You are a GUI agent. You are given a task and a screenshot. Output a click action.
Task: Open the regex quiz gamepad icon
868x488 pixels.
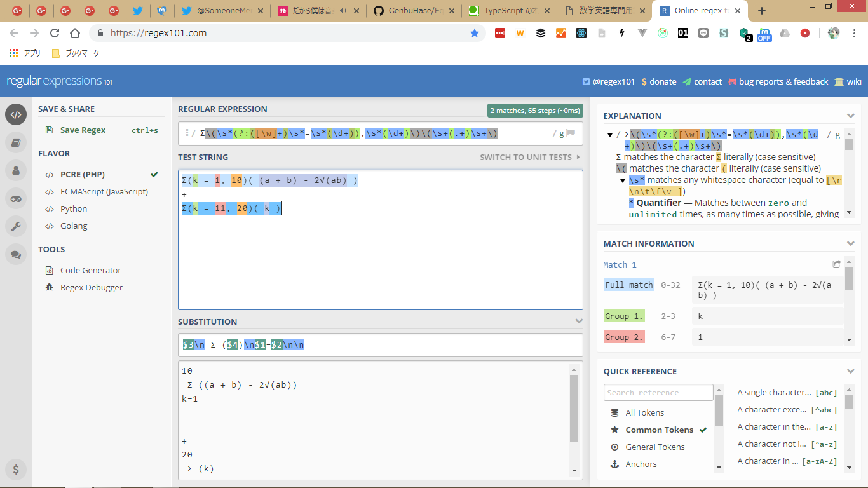(16, 199)
